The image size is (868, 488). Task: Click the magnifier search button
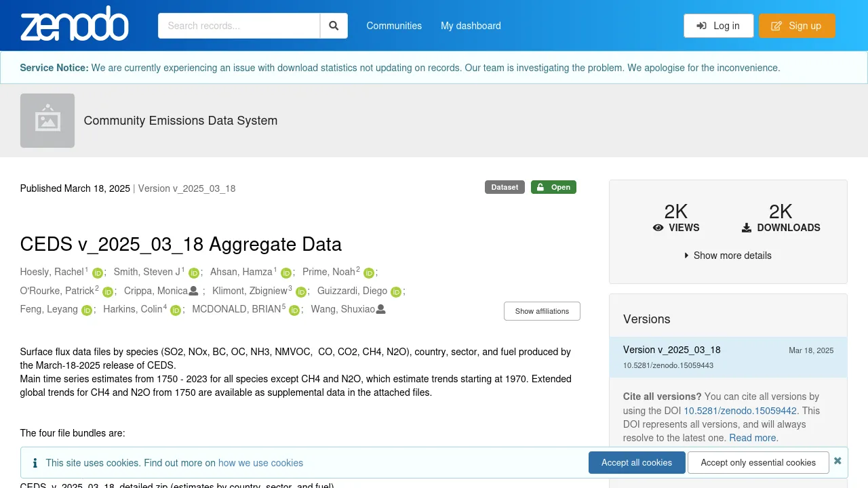(x=334, y=26)
